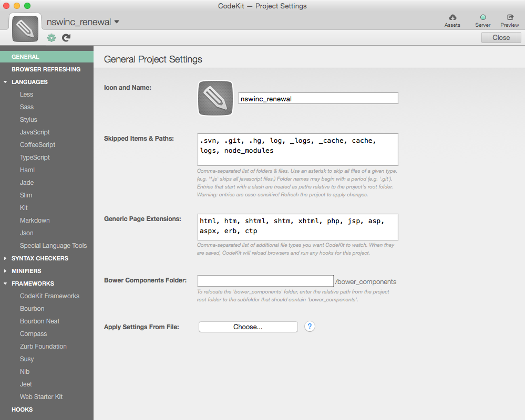Open Less language settings
Image resolution: width=525 pixels, height=420 pixels.
26,94
